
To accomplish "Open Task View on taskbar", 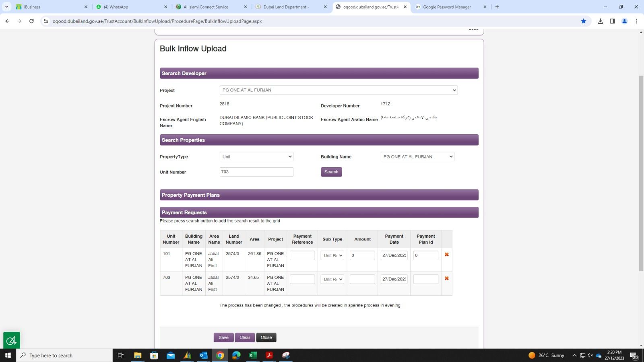I will click(120, 355).
